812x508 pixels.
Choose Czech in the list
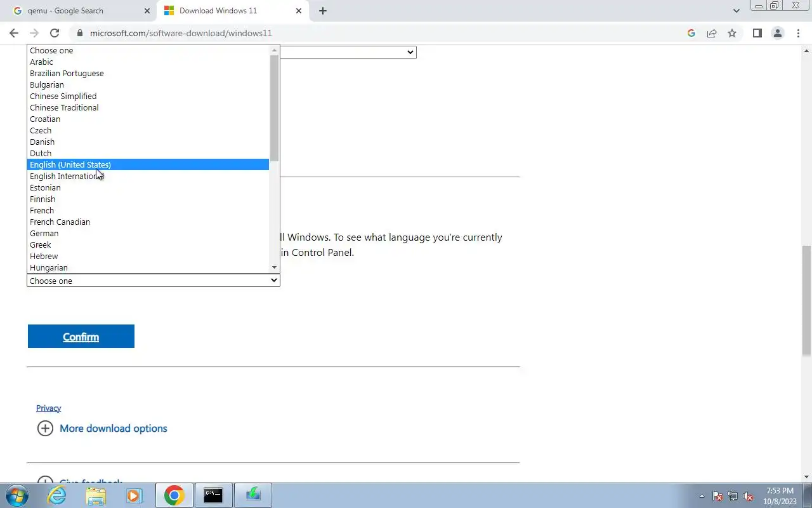pos(148,130)
